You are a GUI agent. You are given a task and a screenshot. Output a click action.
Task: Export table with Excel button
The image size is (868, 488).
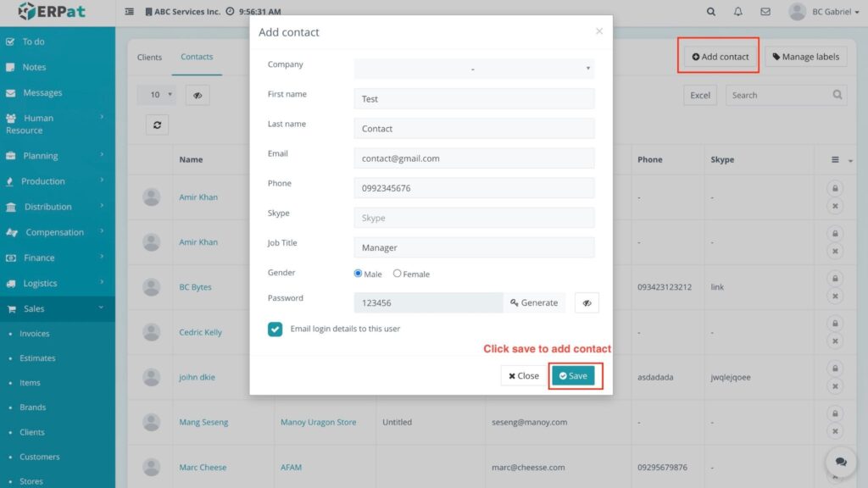(699, 95)
